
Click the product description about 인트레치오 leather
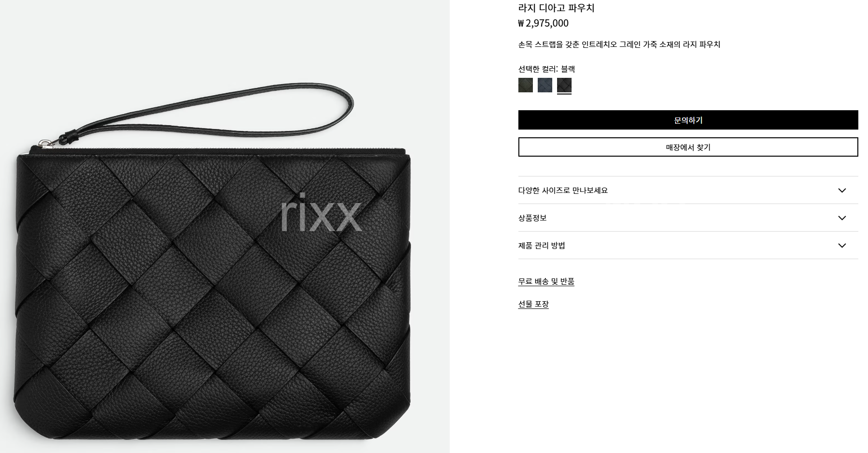click(x=619, y=44)
